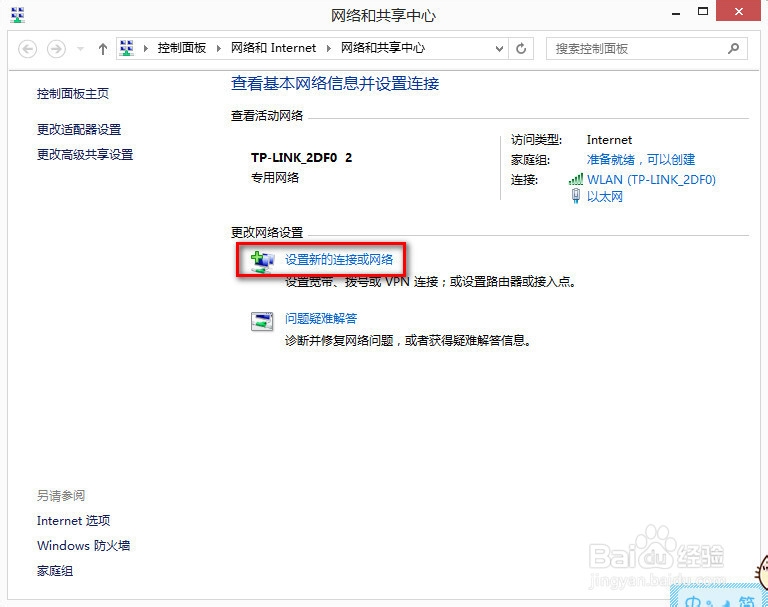
Task: Click TP-LINK_2DF0 2 network name
Action: tap(301, 158)
